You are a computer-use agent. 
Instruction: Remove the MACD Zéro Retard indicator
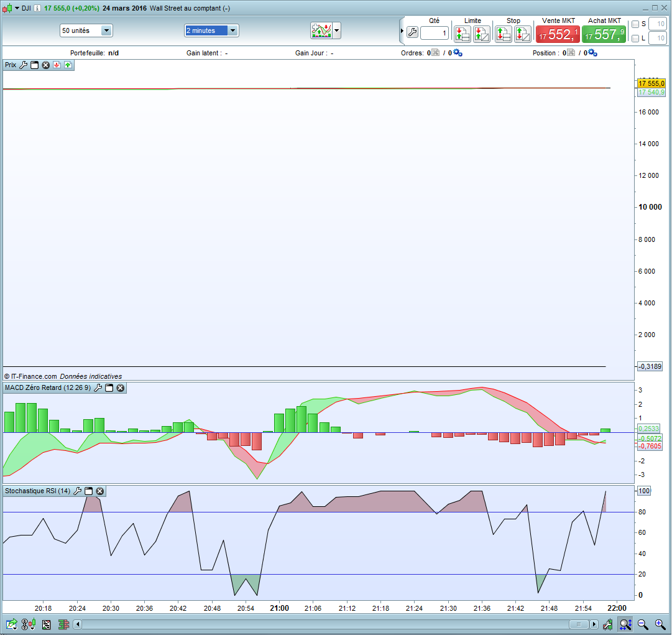click(x=121, y=388)
